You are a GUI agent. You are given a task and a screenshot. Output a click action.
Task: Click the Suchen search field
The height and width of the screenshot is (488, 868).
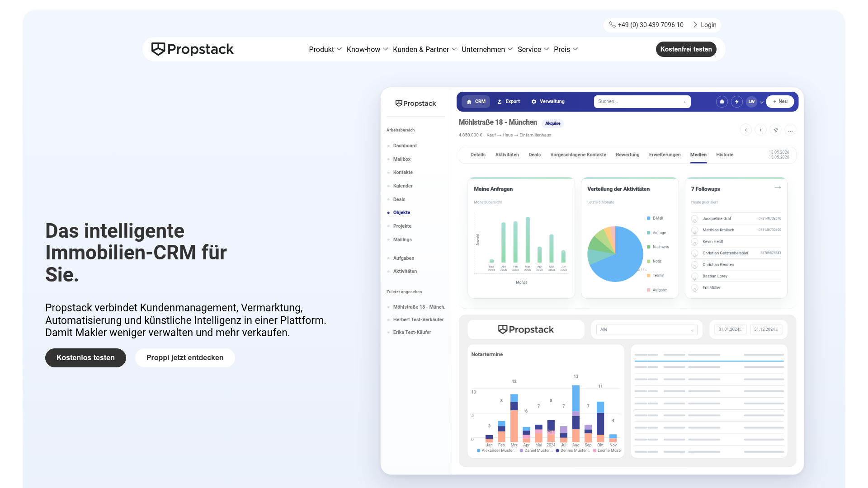642,102
